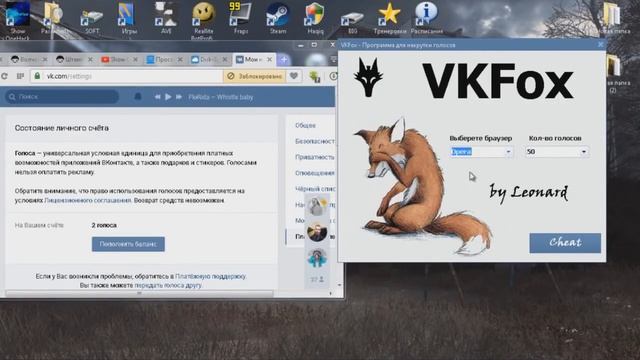Click the vk.com/settings address field

pos(127,76)
